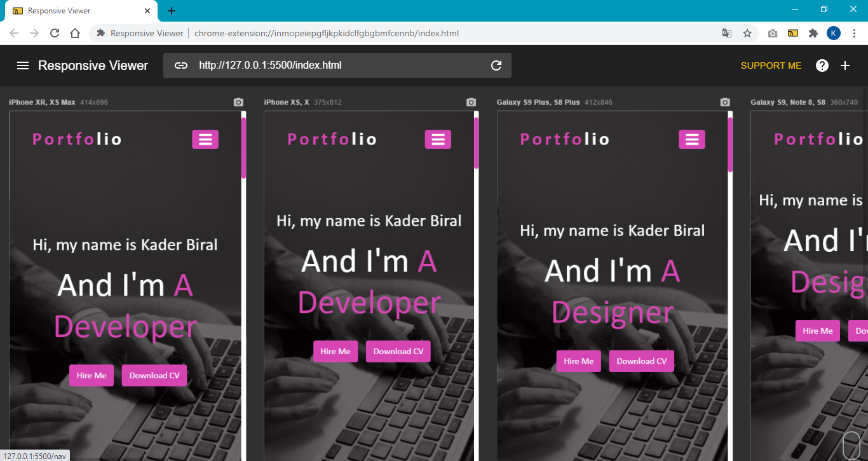Click scrollbar thumb in Galaxy S9 Plus preview

coord(730,145)
